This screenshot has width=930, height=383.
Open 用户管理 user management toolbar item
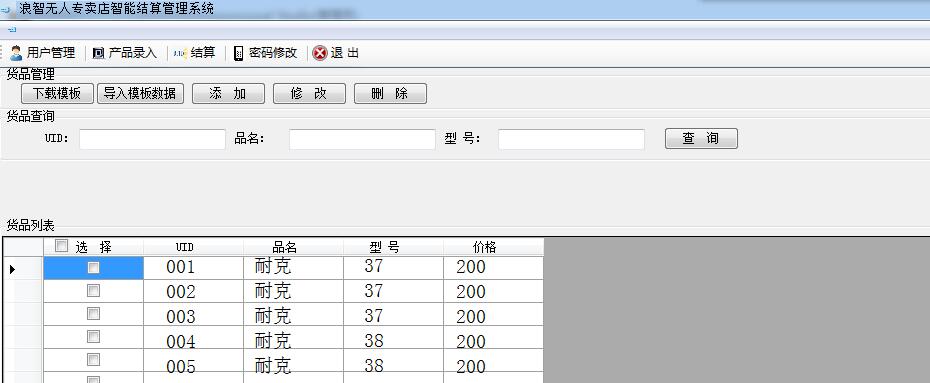point(43,53)
